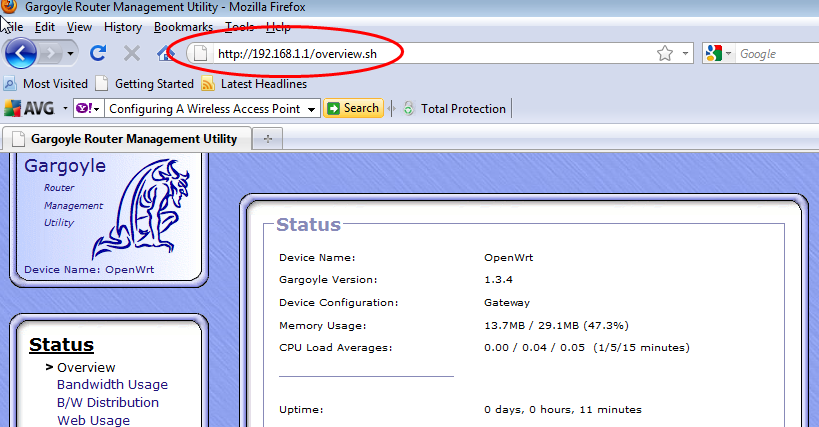Click the Gargoyle Version value 1.3.4

point(498,280)
